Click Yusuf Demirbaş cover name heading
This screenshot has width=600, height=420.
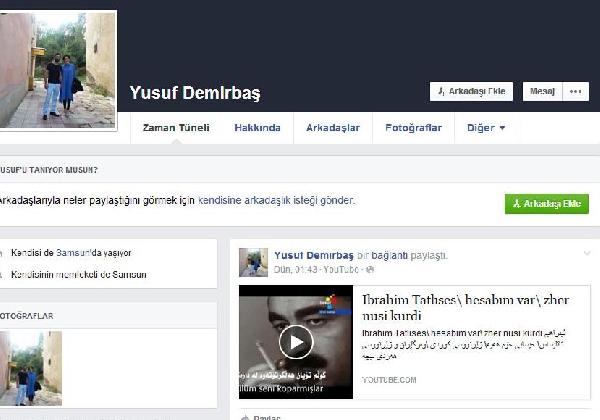point(195,93)
